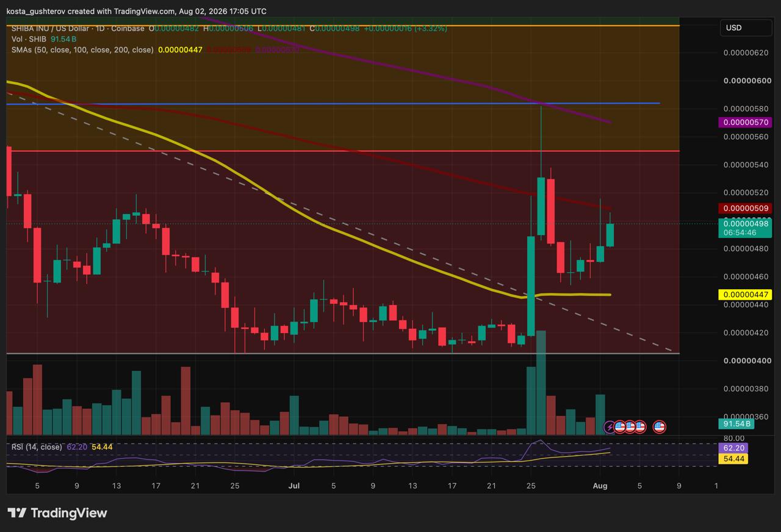Viewport: 781px width, 532px height.
Task: Click the teal 0.00000498 current price label
Action: pyautogui.click(x=746, y=224)
